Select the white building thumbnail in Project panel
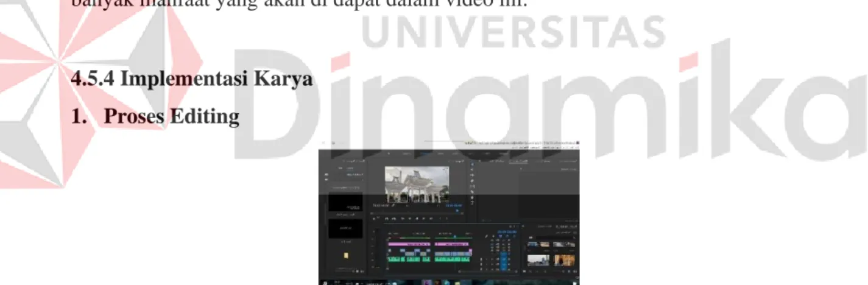The height and width of the screenshot is (285, 868). [538, 260]
